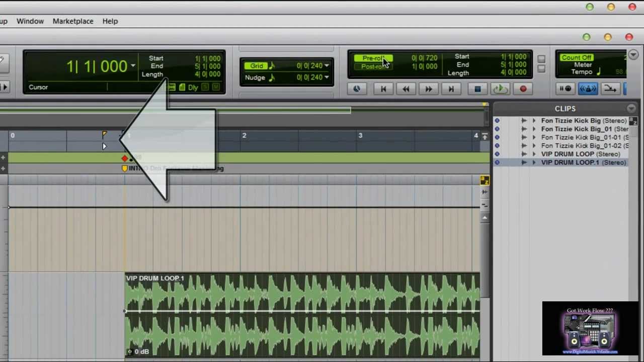Click the yellow INTRO marker

(x=125, y=168)
